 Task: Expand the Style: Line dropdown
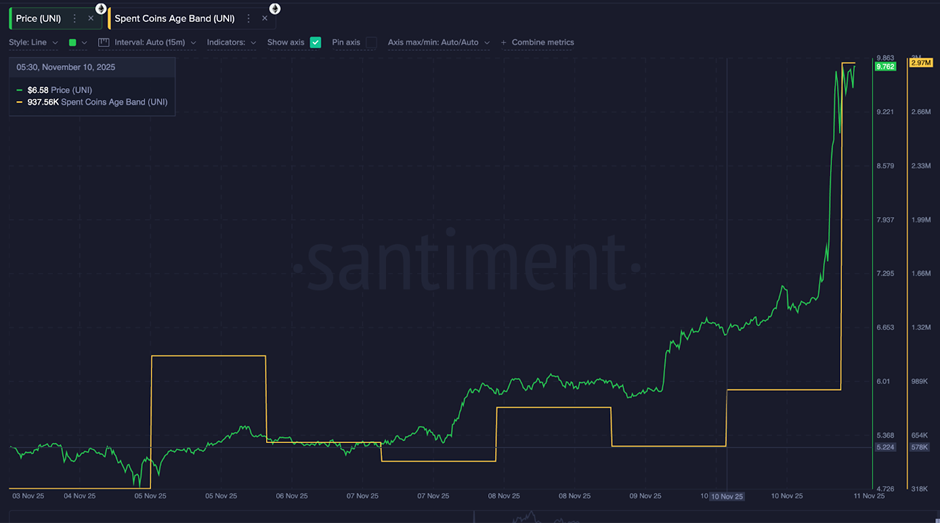click(34, 43)
